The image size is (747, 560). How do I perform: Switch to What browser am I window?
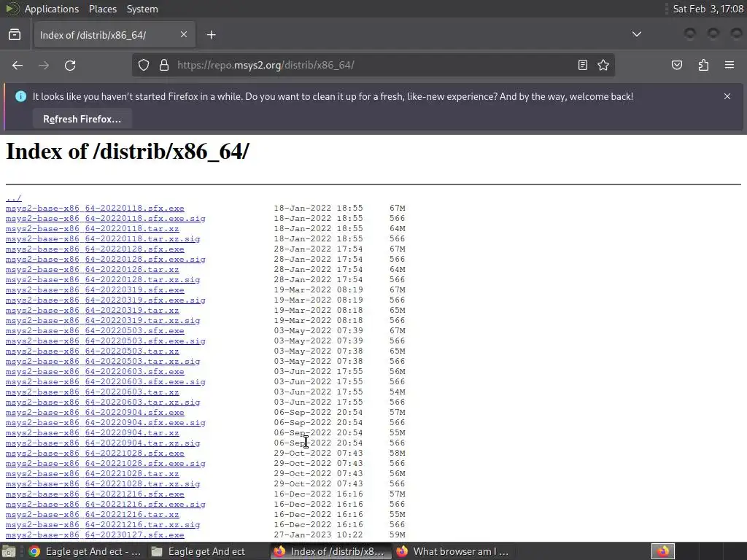[x=452, y=551]
